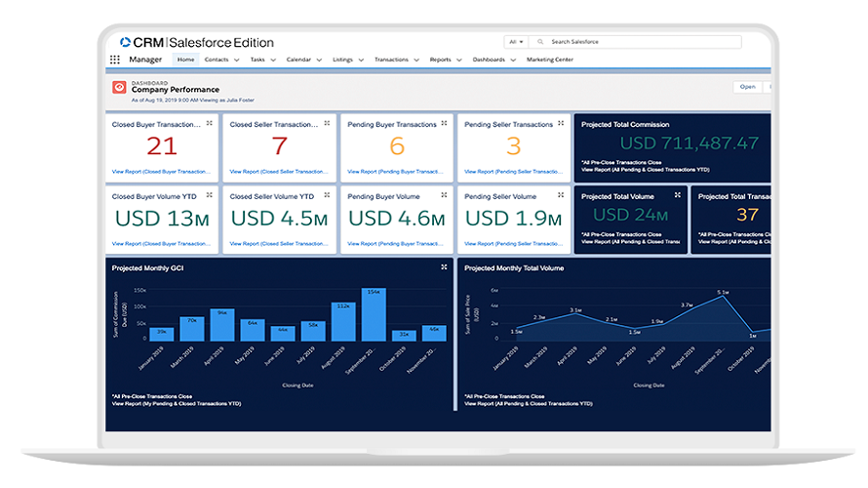View Report link under Closed Buyer Transactions count
Image resolution: width=868 pixels, height=488 pixels.
click(161, 172)
